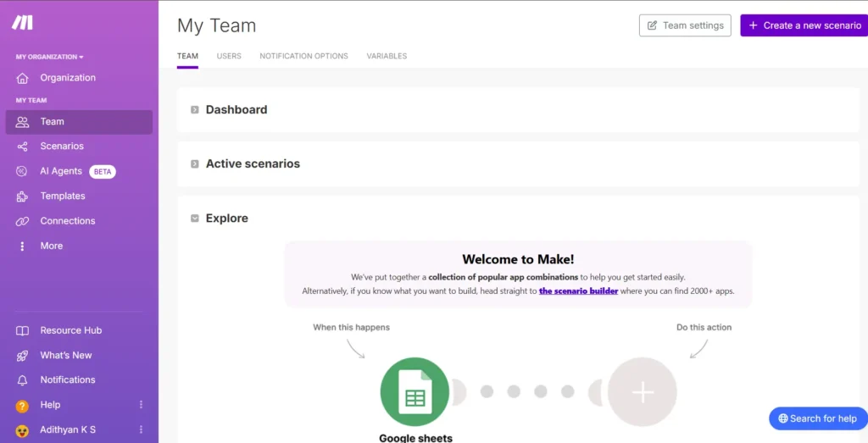Click the Welcome to Make! heading
The image size is (868, 443).
tap(518, 259)
